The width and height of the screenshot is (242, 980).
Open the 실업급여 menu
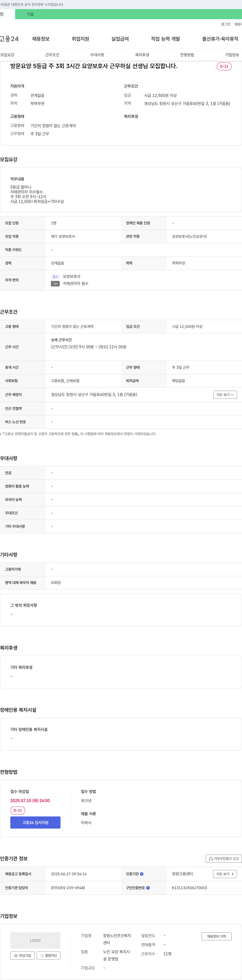120,39
